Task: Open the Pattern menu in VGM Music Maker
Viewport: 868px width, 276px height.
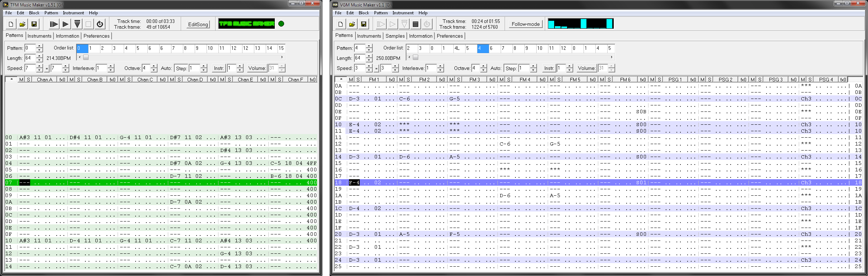Action: click(381, 13)
